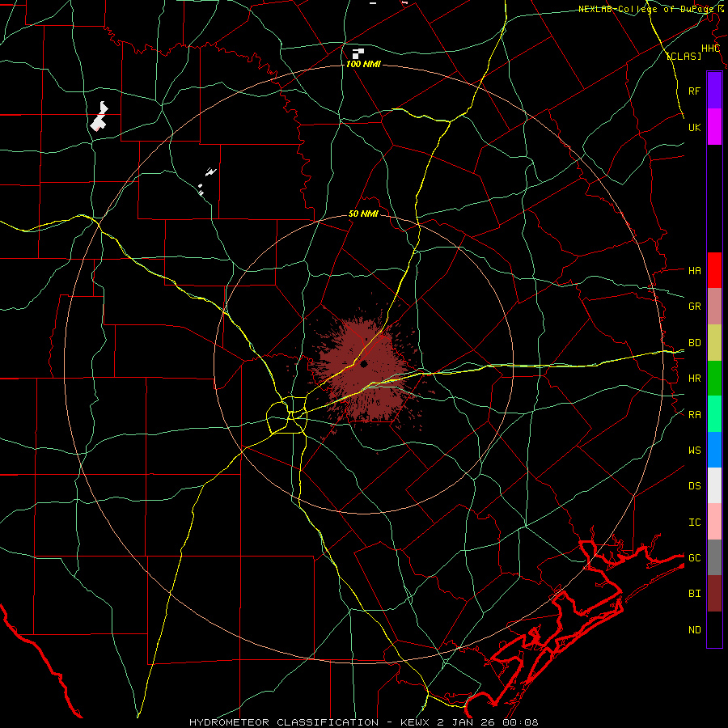Click the HYDROMETEOR CLASSIFICATION title text
Viewport: 728px width, 728px height.
coord(284,722)
